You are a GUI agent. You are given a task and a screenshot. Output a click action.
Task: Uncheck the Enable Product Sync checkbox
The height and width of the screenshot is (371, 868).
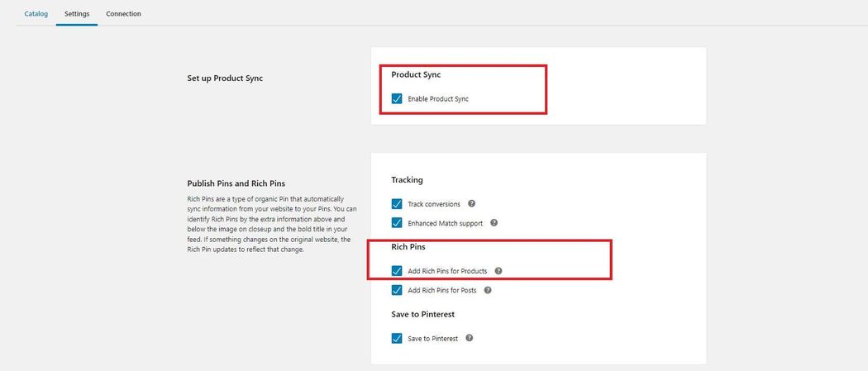click(396, 98)
